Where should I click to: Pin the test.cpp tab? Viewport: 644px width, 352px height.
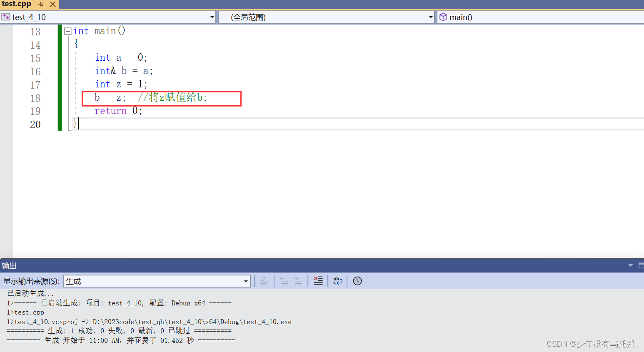point(41,4)
